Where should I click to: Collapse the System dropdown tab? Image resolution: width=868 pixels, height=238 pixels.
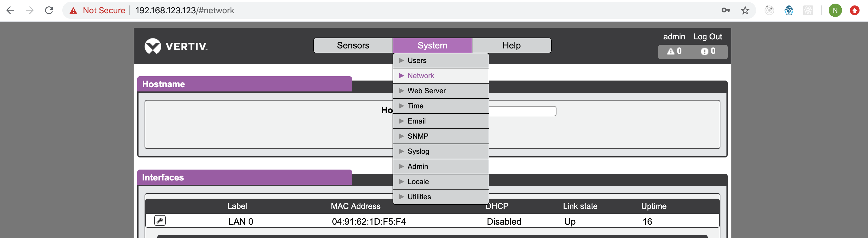pos(432,46)
